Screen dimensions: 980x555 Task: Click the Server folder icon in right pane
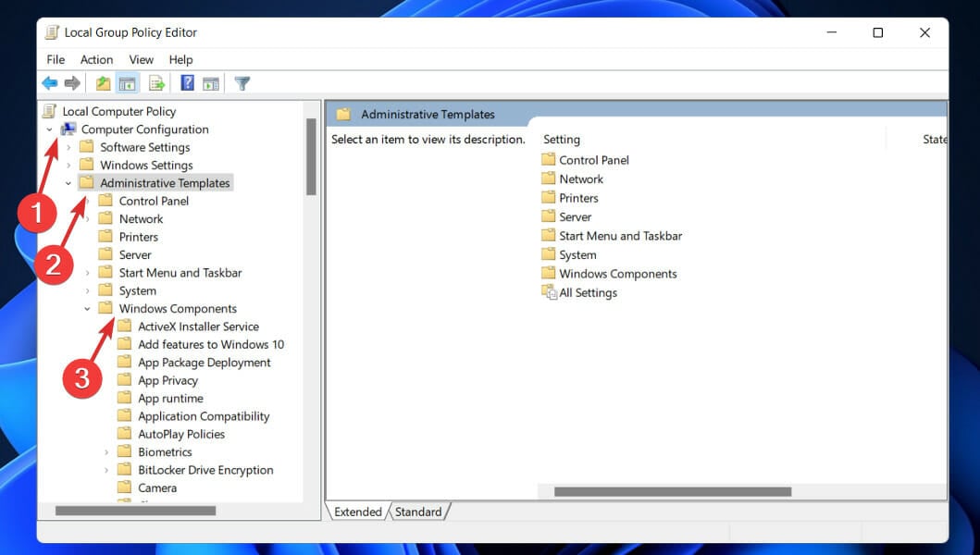point(548,216)
